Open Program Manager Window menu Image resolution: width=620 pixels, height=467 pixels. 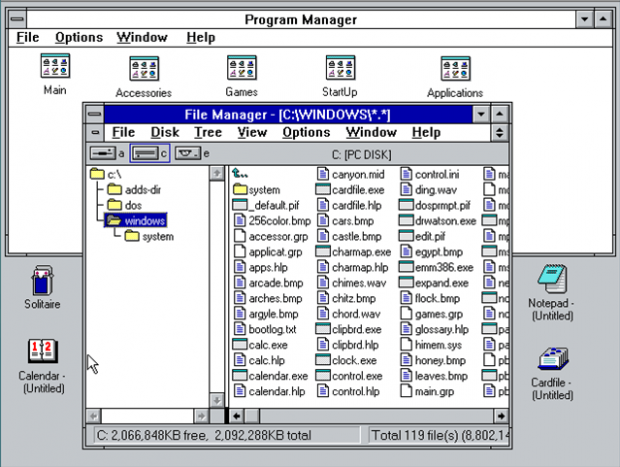coord(142,38)
